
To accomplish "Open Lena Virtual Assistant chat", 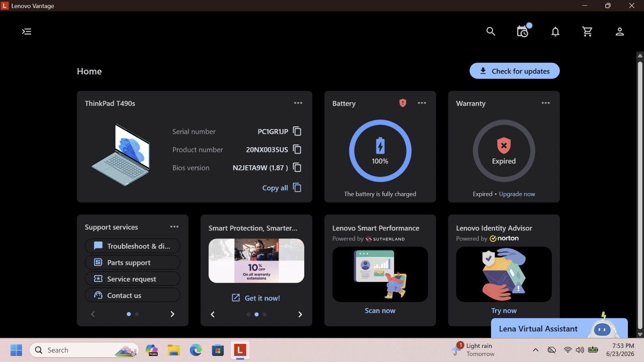I will point(559,328).
